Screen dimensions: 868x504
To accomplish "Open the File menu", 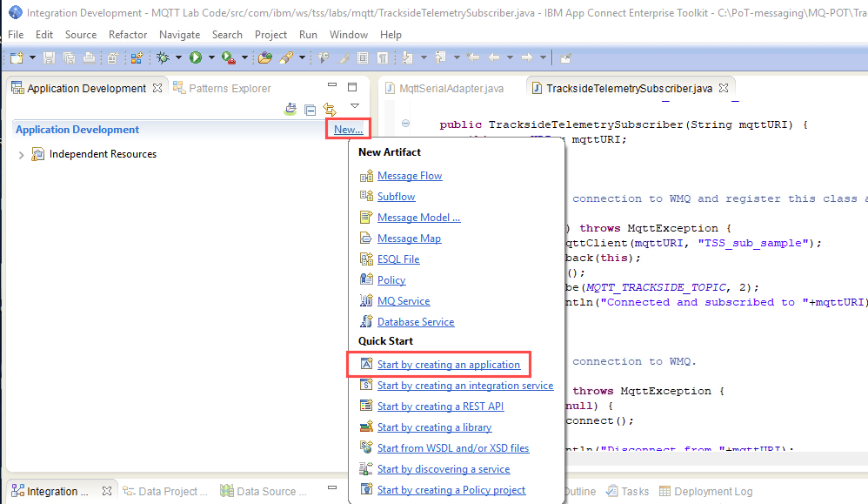I will click(16, 34).
